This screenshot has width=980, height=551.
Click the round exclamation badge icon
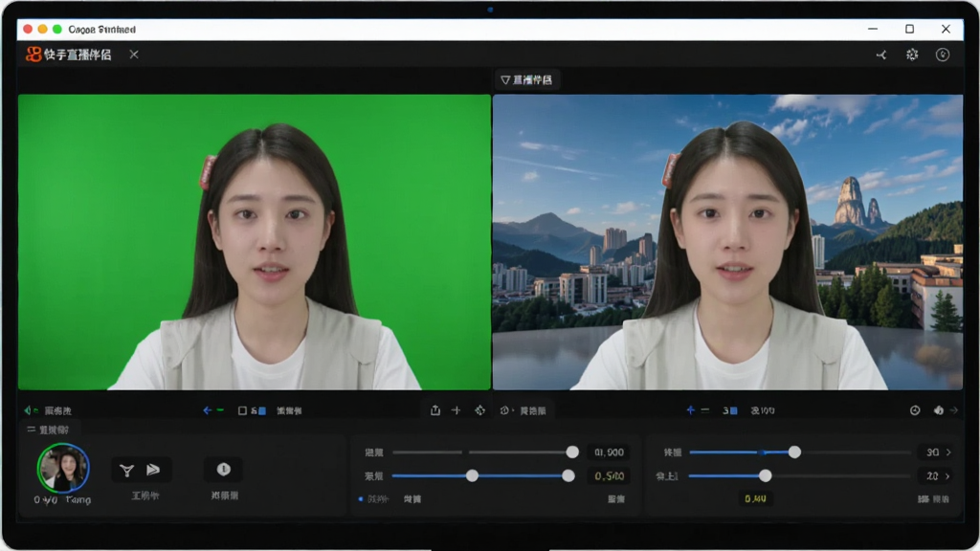(224, 469)
